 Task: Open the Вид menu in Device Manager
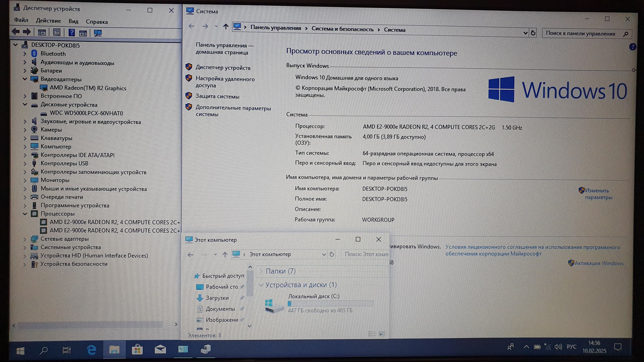pyautogui.click(x=73, y=21)
